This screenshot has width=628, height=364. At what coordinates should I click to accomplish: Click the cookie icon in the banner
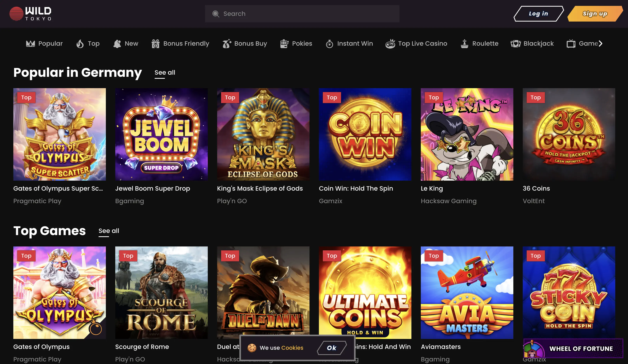pyautogui.click(x=252, y=348)
